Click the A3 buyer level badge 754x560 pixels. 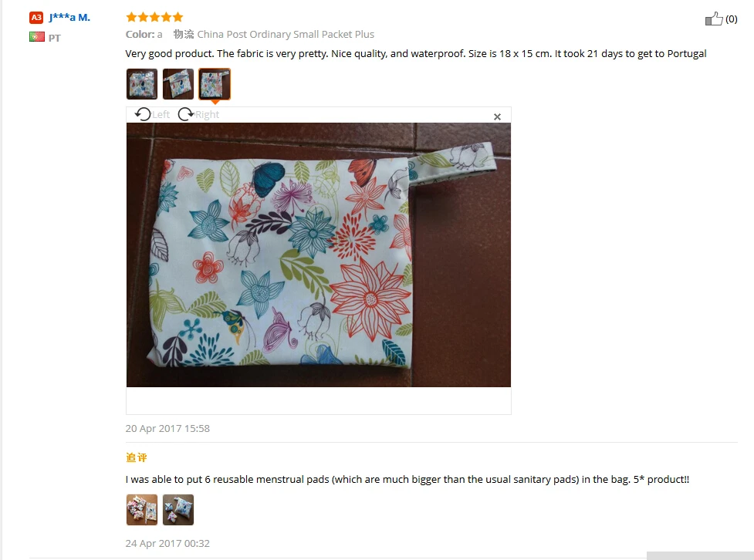point(36,18)
